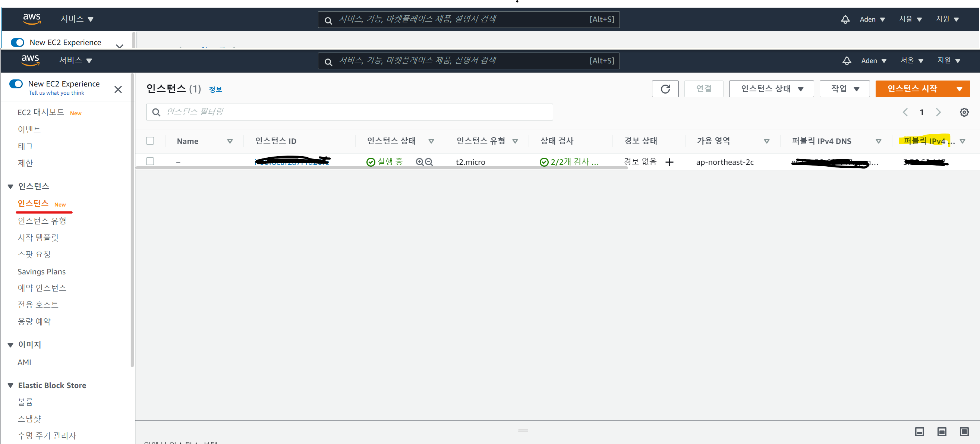Click the refresh instances icon button
This screenshot has height=444, width=980.
(665, 89)
